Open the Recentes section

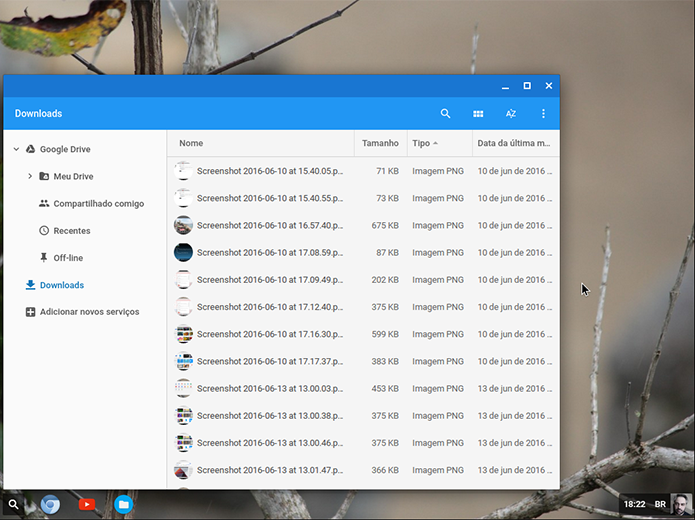click(72, 231)
